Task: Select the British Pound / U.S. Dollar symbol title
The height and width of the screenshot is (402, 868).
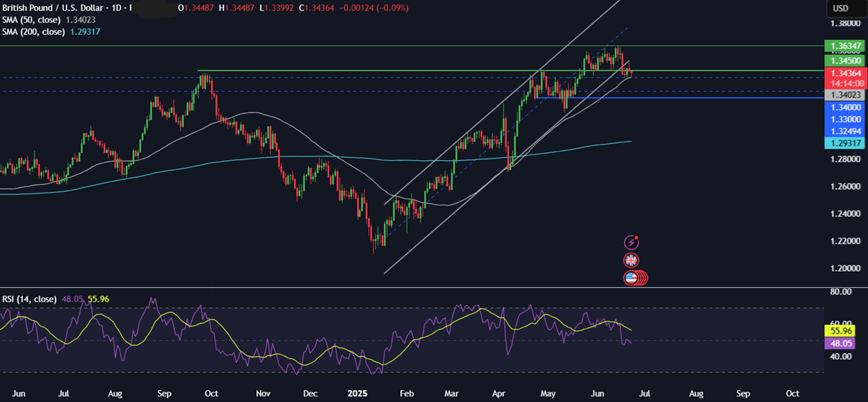Action: [53, 7]
